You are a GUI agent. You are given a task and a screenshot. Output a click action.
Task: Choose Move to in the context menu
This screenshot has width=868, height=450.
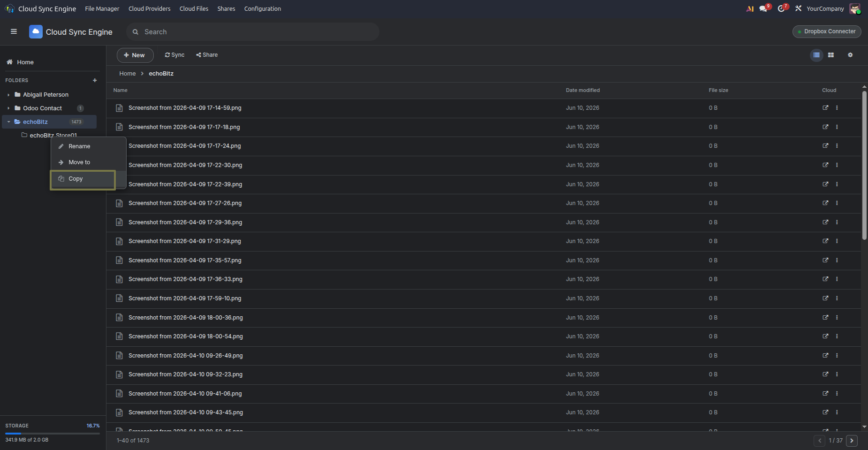click(x=88, y=162)
